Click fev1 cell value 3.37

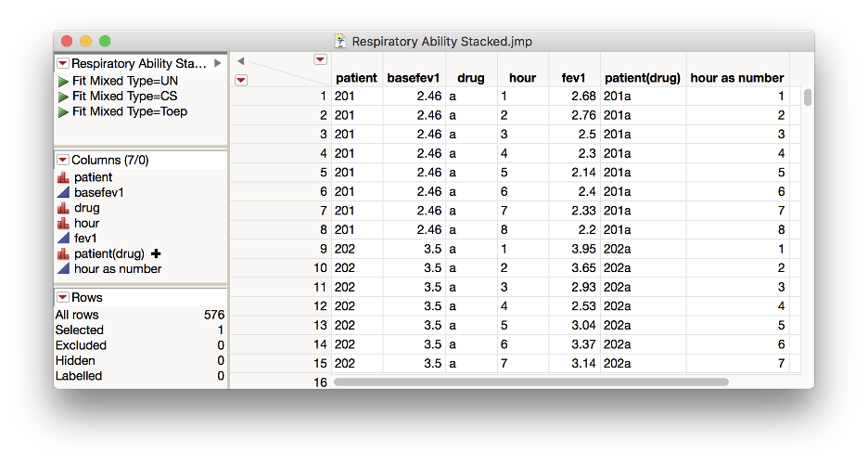coord(583,344)
